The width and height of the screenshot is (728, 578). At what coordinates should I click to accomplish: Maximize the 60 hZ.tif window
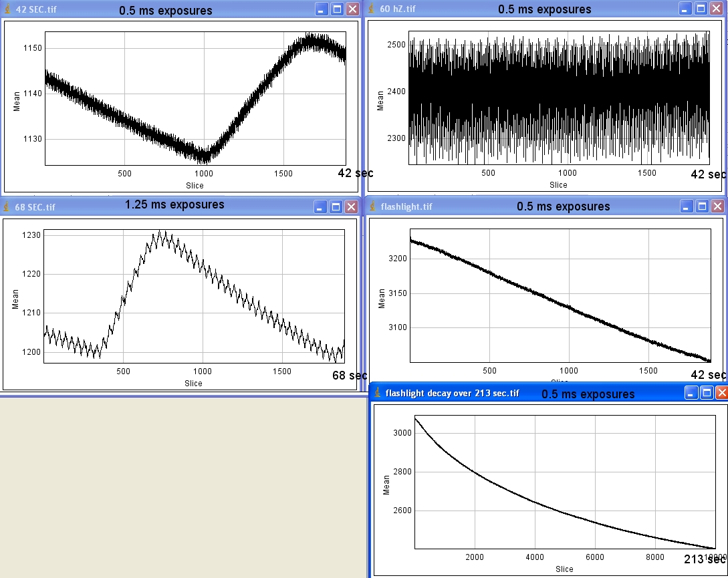(701, 9)
